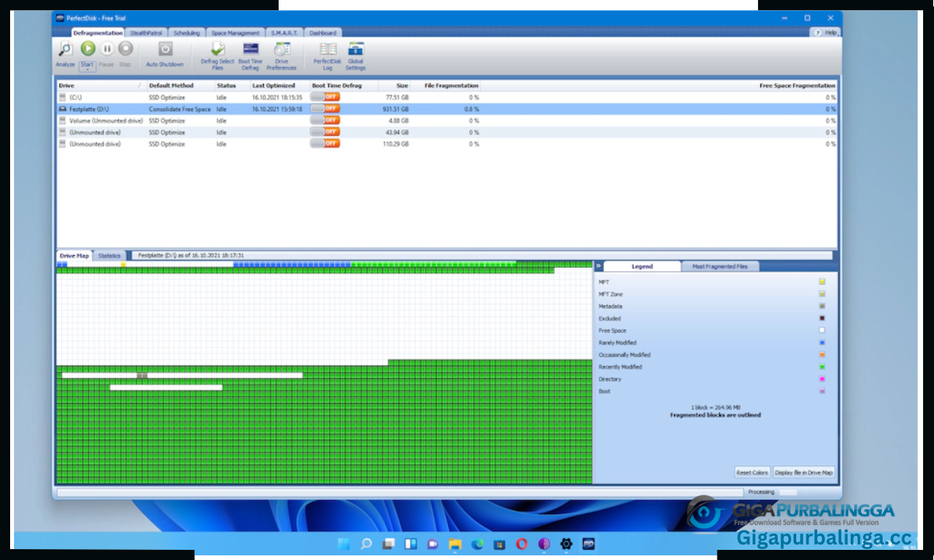
Task: Click the Help question mark icon
Action: click(818, 33)
